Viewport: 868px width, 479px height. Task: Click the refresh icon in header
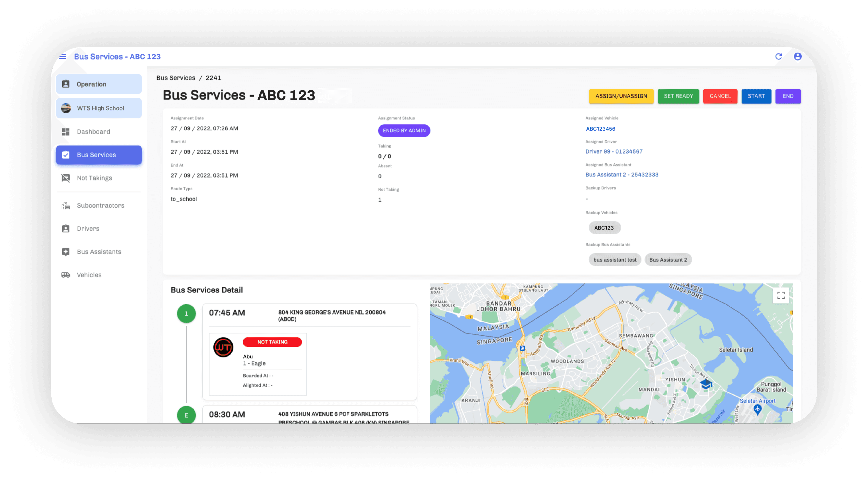tap(778, 57)
